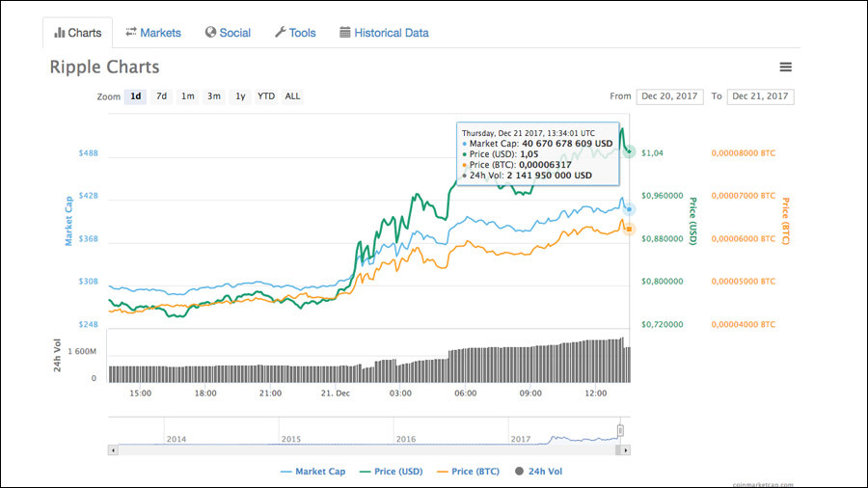Viewport: 868px width, 488px height.
Task: Select the 1m zoom range
Action: [x=188, y=96]
